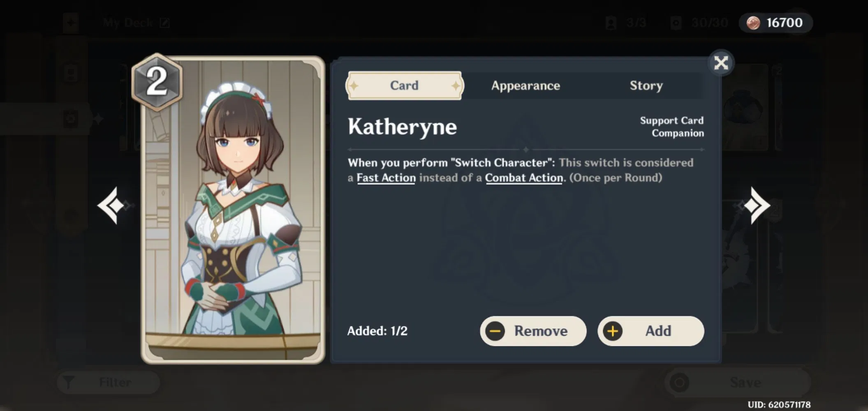Screen dimensions: 868x411
Task: Close the Katheryne card detail panel
Action: coord(721,63)
